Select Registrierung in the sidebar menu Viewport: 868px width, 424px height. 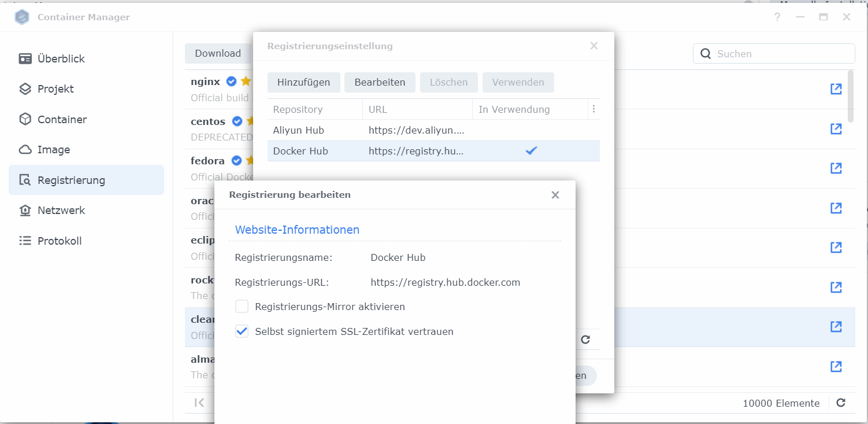point(71,180)
